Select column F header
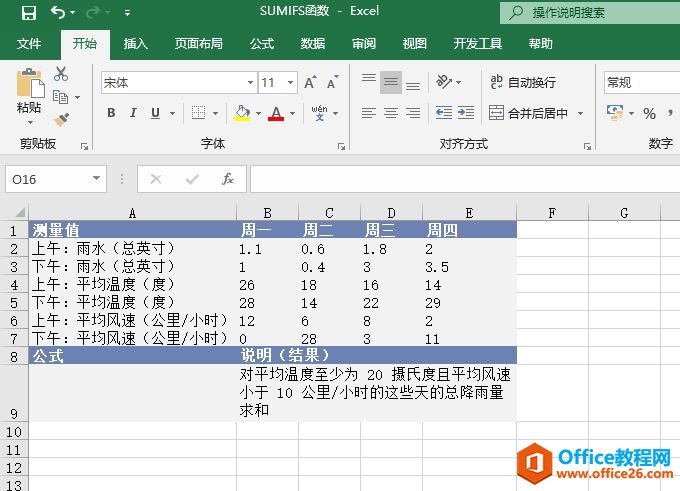 [552, 213]
